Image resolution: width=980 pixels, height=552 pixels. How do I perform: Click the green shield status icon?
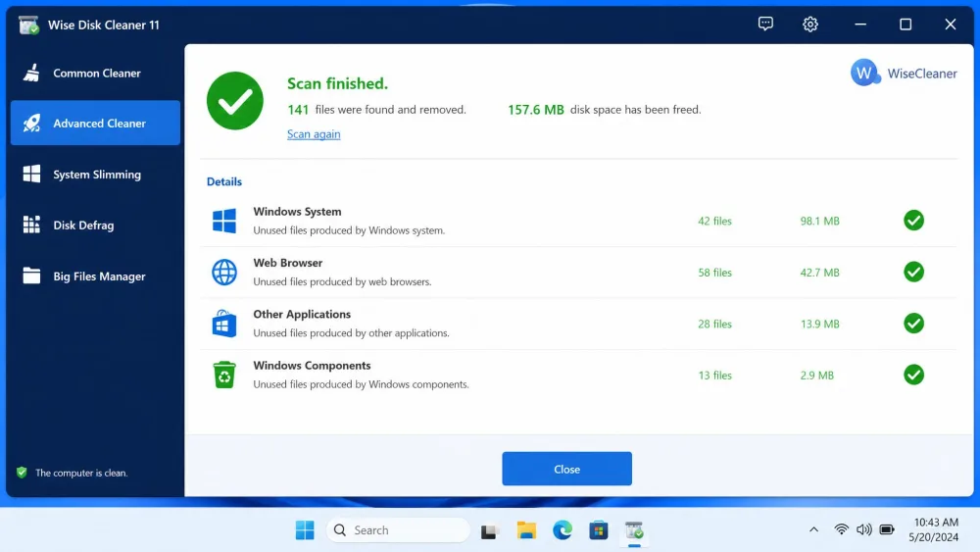(22, 473)
